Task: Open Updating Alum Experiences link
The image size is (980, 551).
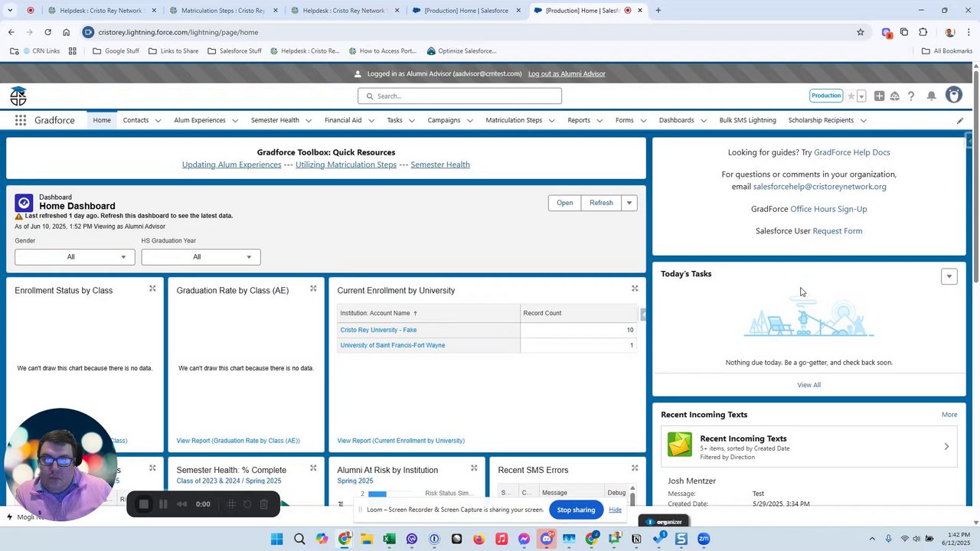Action: tap(231, 165)
